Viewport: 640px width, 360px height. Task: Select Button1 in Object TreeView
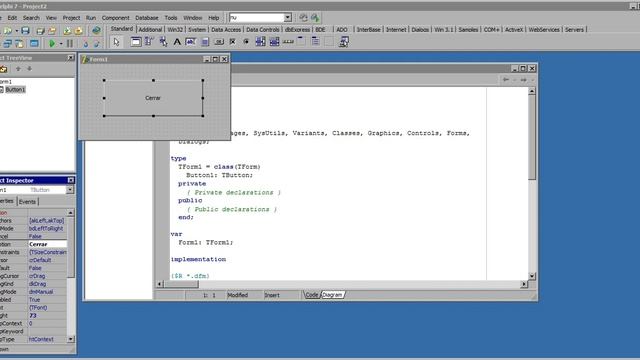[x=15, y=89]
